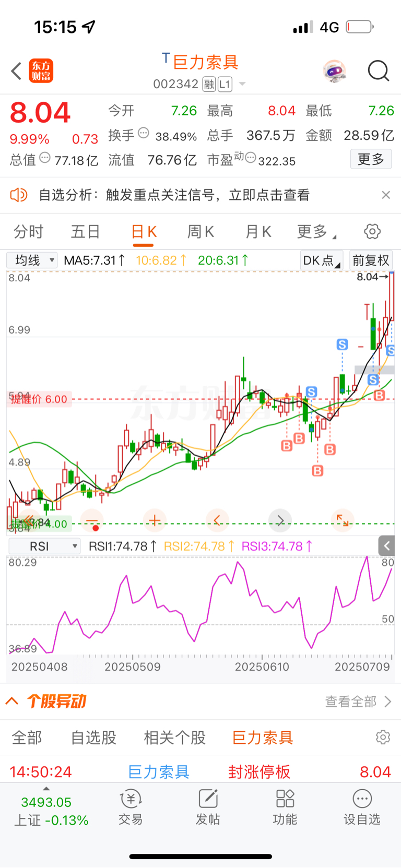Image resolution: width=401 pixels, height=868 pixels.
Task: Tap the 融 margin-trading badge
Action: tap(209, 84)
